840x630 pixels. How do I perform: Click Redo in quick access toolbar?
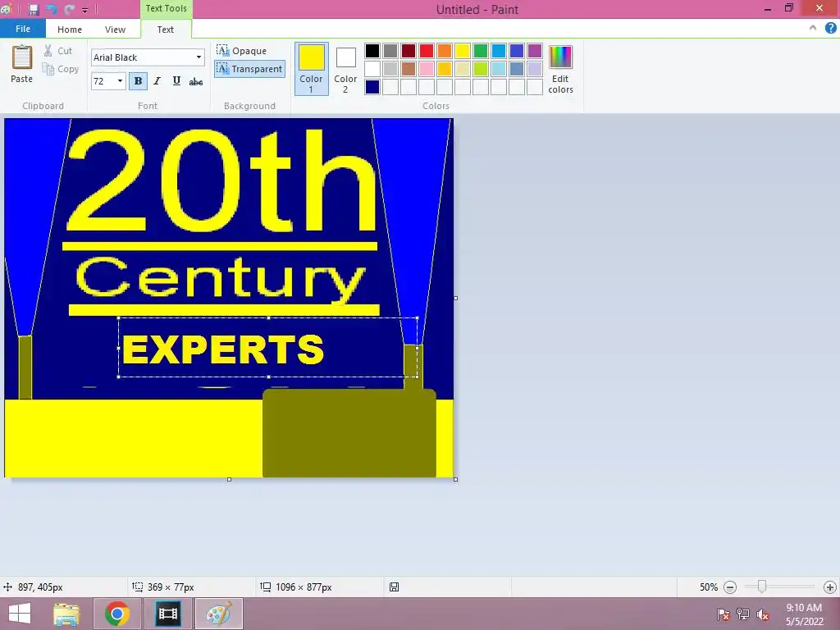click(x=69, y=9)
